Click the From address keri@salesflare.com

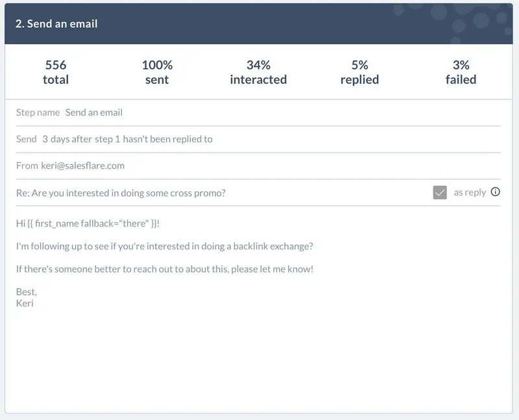click(83, 166)
